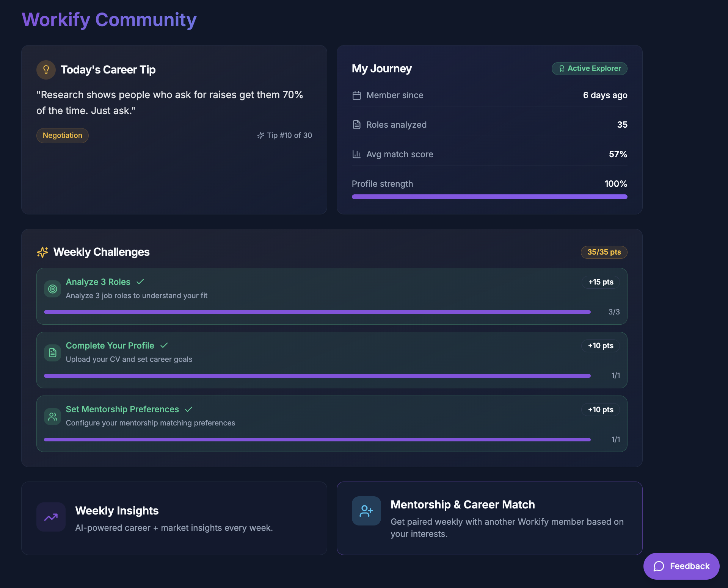728x588 pixels.
Task: Toggle the checkmark on Set Mentorship Preferences
Action: (188, 409)
